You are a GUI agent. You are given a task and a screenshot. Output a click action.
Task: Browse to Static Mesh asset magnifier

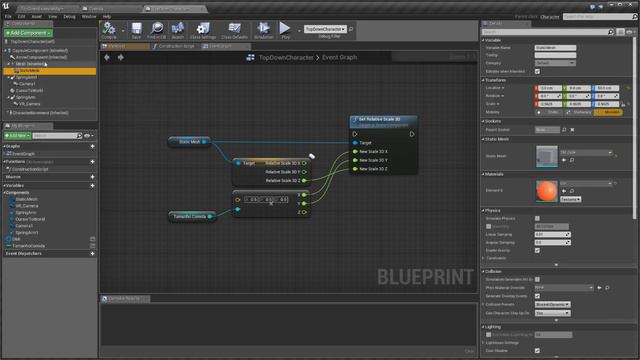572,160
